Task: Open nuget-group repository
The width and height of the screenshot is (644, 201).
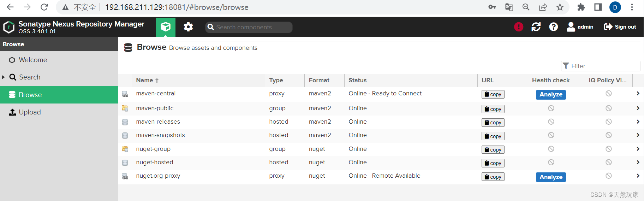Action: point(153,149)
